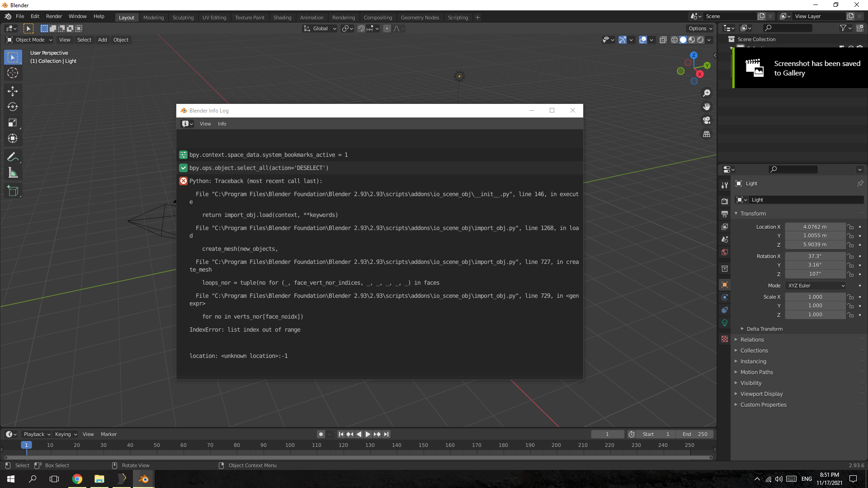Switch to the Scripting workspace tab
Viewport: 868px width, 488px height.
(x=458, y=18)
